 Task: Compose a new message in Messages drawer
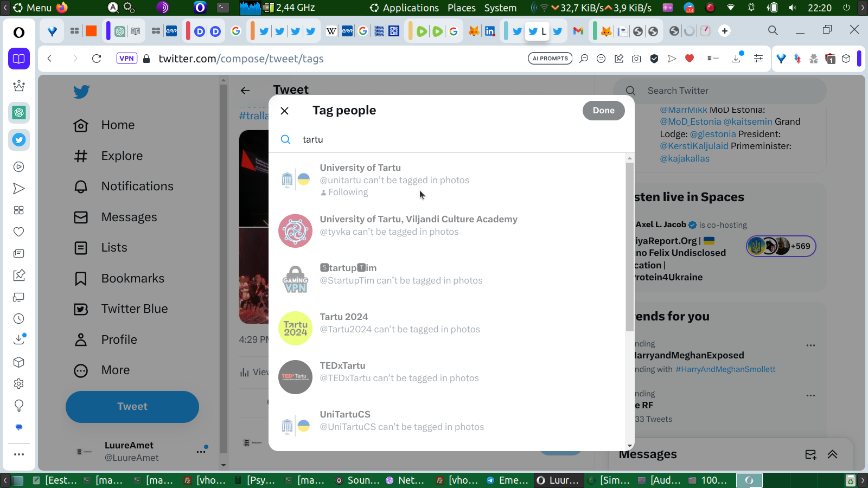click(x=810, y=454)
